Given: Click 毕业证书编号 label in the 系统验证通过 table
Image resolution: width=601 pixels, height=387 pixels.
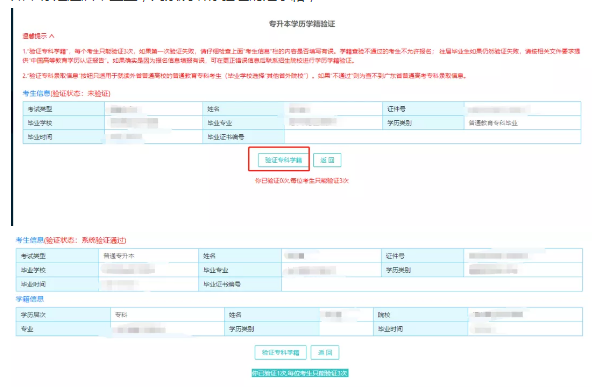Looking at the screenshot, I should [x=222, y=284].
